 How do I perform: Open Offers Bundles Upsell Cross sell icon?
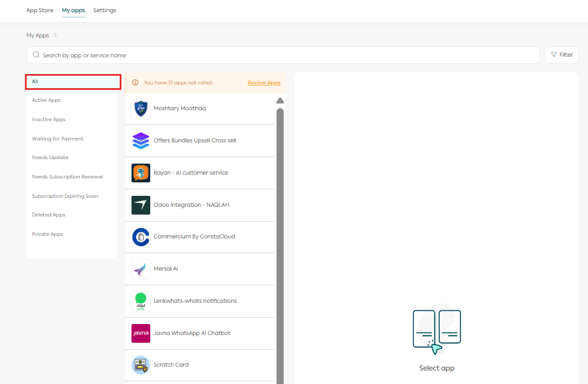pos(141,140)
